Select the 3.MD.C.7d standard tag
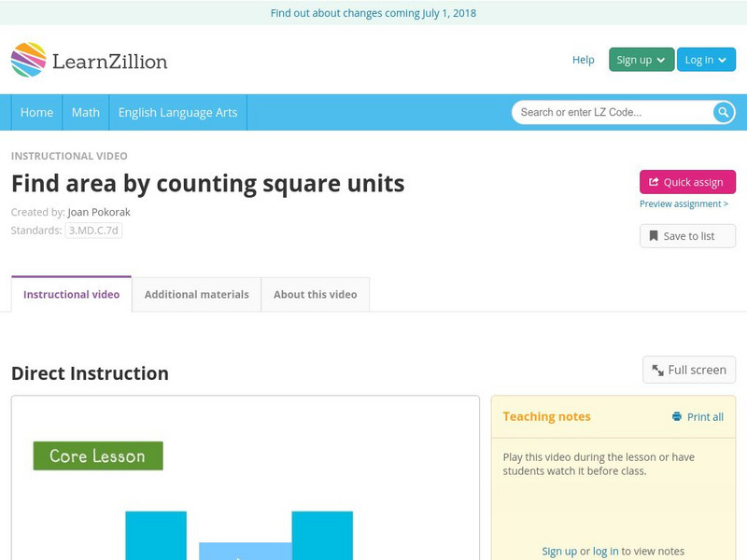This screenshot has width=747, height=560. point(93,231)
